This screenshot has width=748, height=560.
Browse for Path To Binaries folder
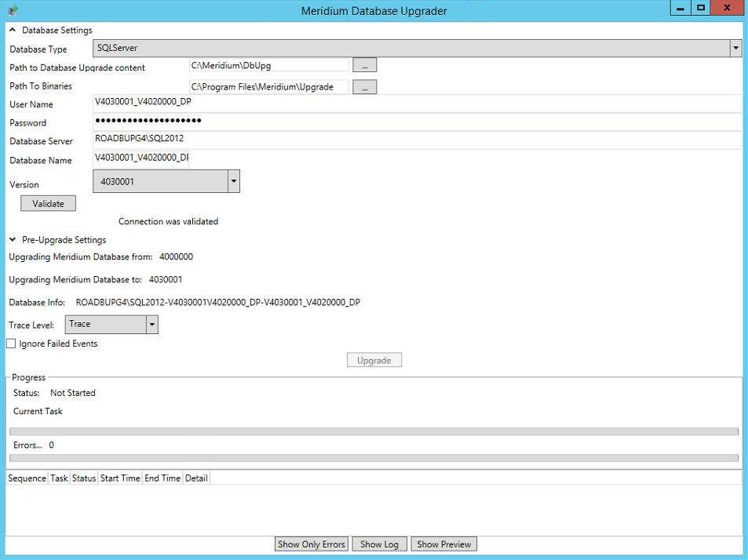click(364, 87)
